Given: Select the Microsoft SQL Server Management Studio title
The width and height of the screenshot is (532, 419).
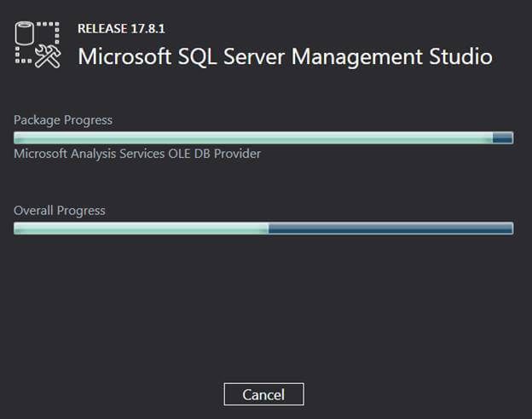Looking at the screenshot, I should (285, 57).
